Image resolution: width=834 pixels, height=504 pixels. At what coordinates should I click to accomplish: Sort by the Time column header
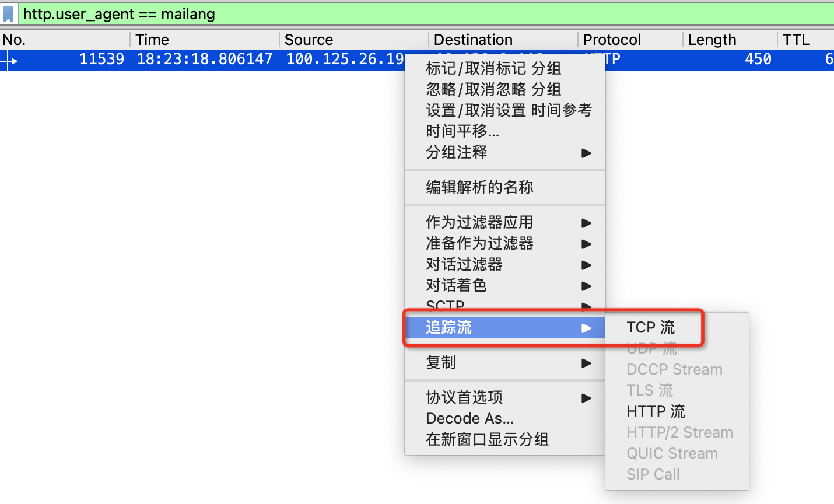152,40
